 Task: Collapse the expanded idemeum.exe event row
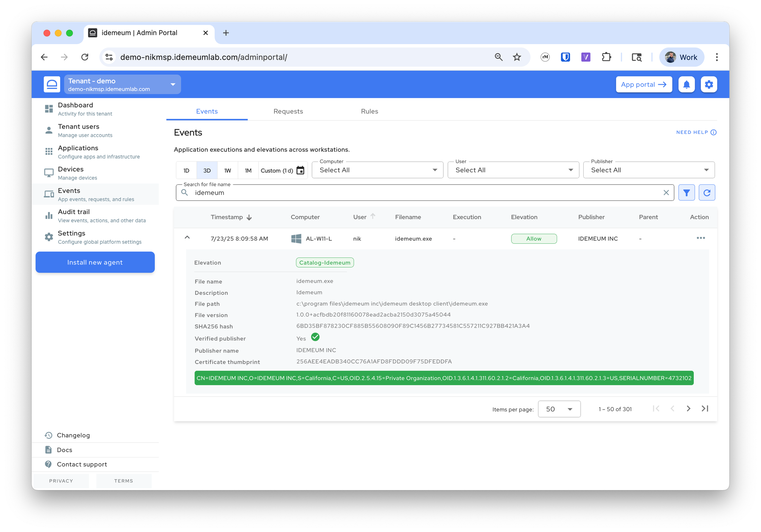(x=187, y=237)
